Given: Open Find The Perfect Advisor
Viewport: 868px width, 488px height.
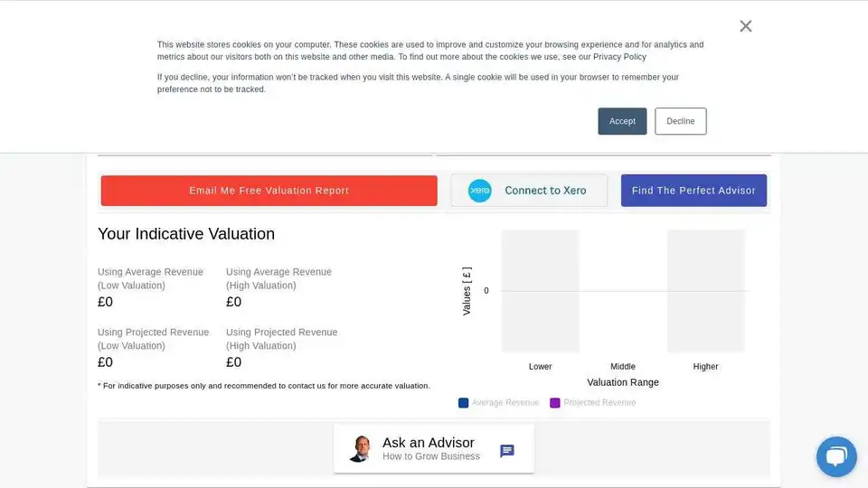Looking at the screenshot, I should click(x=693, y=191).
